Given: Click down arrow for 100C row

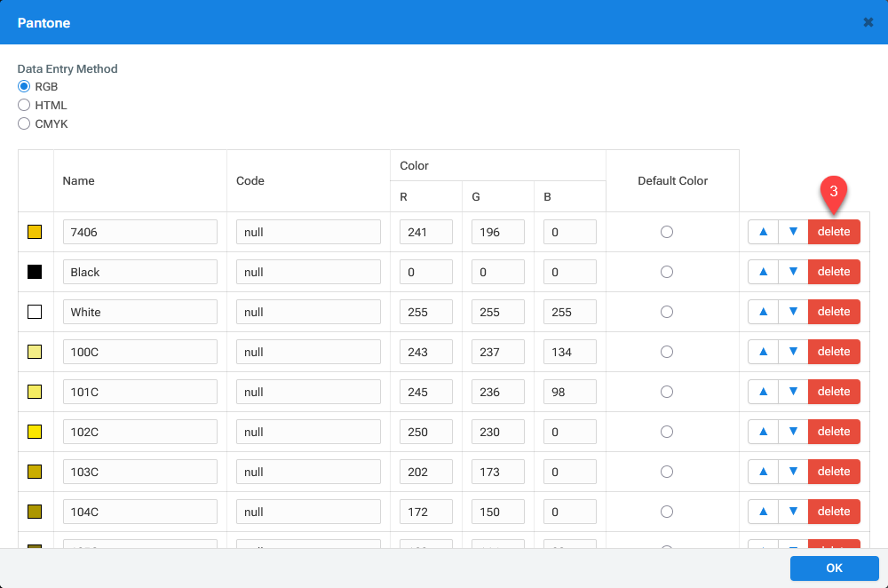Looking at the screenshot, I should 793,352.
